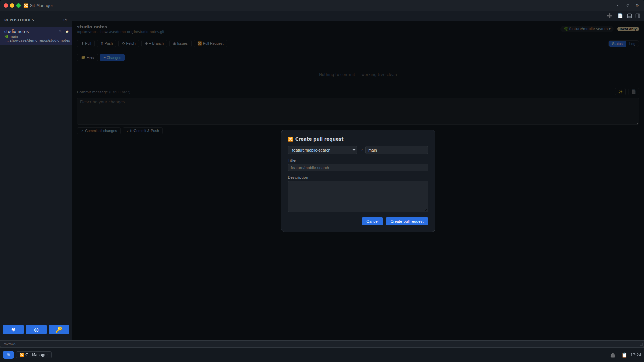This screenshot has height=362, width=644.
Task: Click the scroll-to-top arrow icon in title bar
Action: 618,5
